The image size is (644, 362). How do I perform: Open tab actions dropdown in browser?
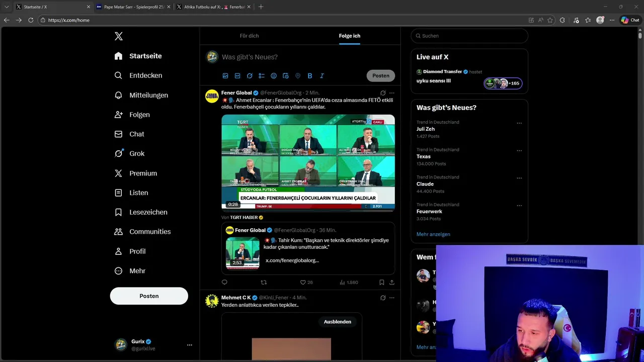pos(7,7)
